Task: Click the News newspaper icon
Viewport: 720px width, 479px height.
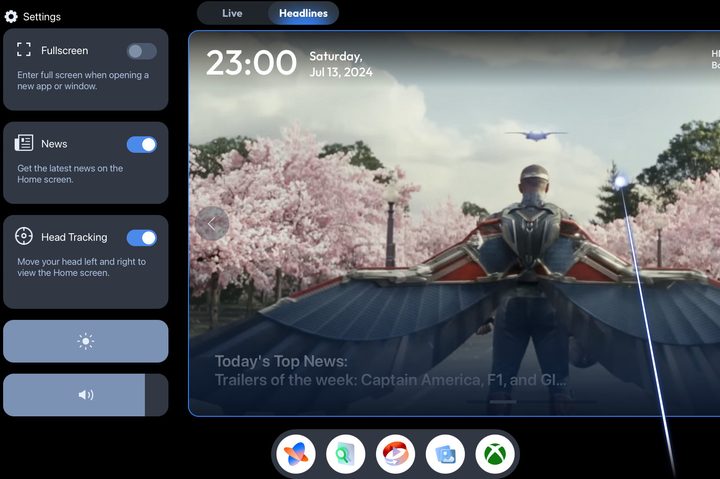Action: 24,143
